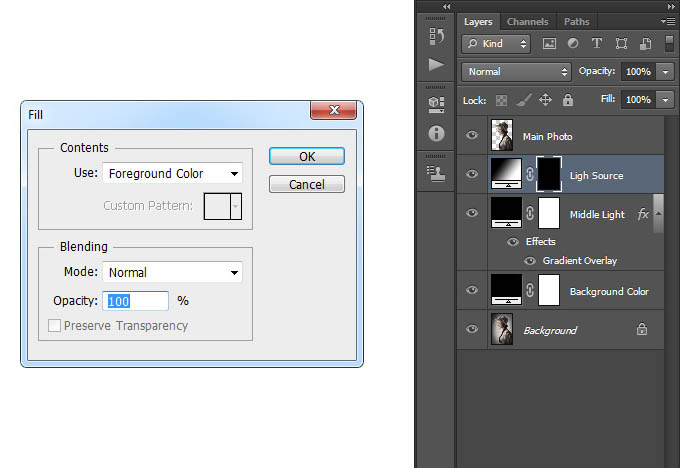Filter layers by smart object kind
Viewport: 700px width, 468px height.
point(646,43)
